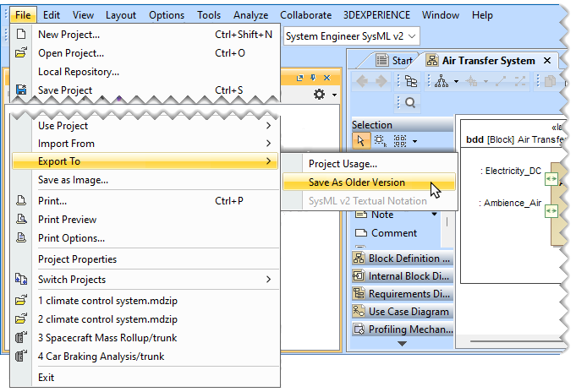Select Export To menu entry
The height and width of the screenshot is (392, 576).
[145, 161]
